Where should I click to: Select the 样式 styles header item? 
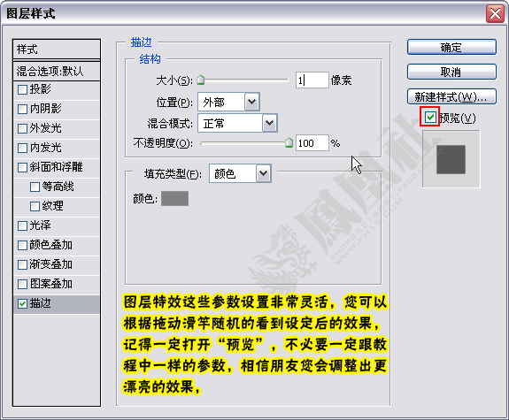click(x=57, y=50)
